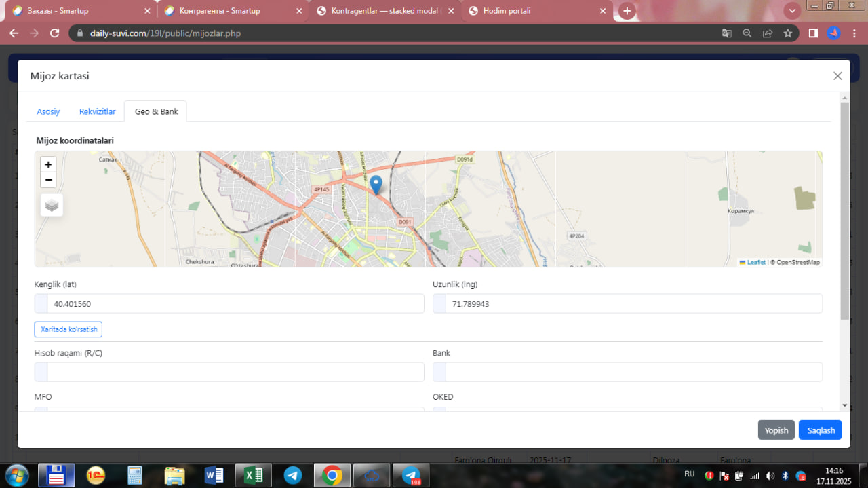Click Yopish to close the card

(776, 430)
